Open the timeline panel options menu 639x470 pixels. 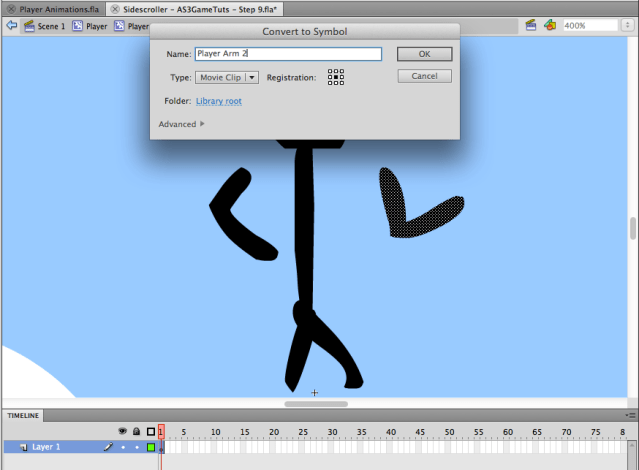(x=631, y=415)
